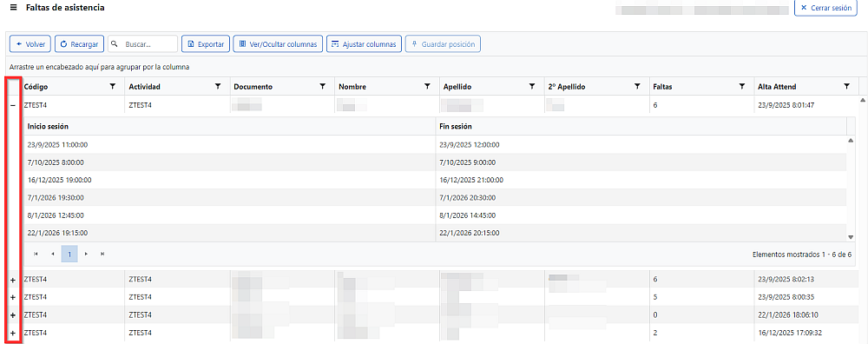Click the session detail grid scroll-down arrow
The width and height of the screenshot is (868, 344).
point(851,237)
